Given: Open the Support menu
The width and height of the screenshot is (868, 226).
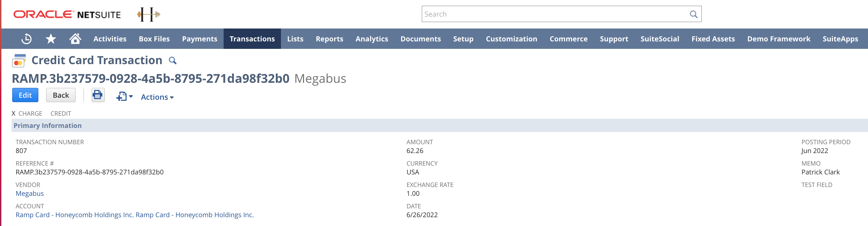Looking at the screenshot, I should (614, 39).
